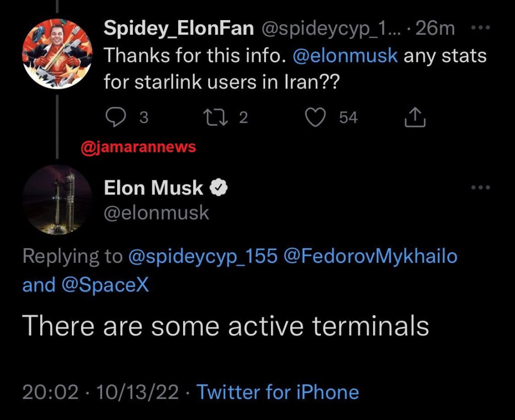Click the Elon Musk display name
The image size is (515, 420).
click(x=153, y=188)
